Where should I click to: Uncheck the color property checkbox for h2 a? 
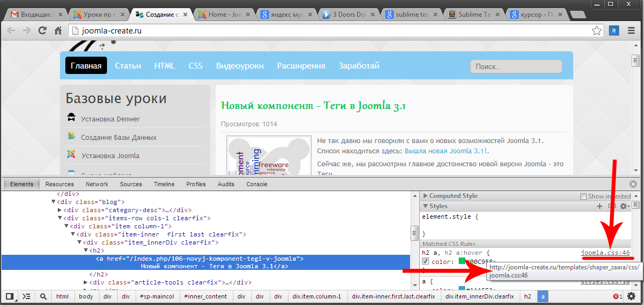426,262
